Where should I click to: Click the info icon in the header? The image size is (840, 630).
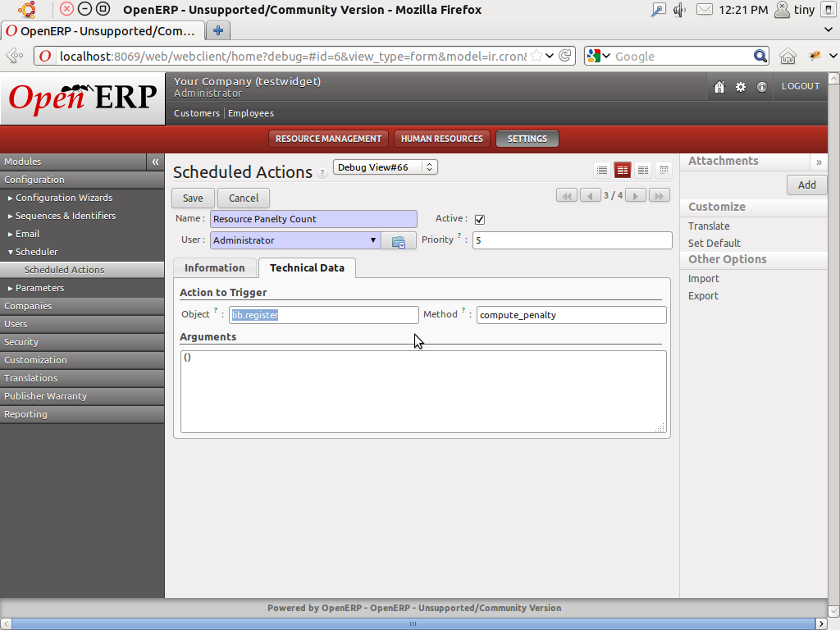762,85
